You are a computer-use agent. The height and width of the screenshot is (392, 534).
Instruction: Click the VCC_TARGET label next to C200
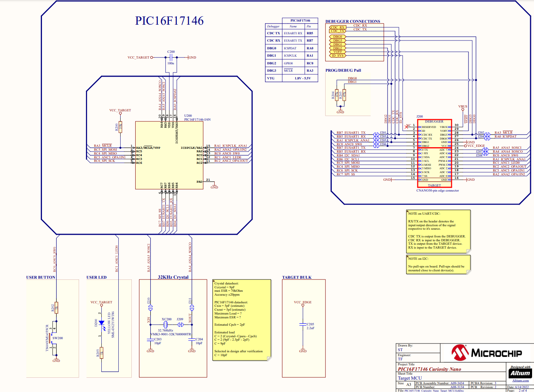(138, 57)
